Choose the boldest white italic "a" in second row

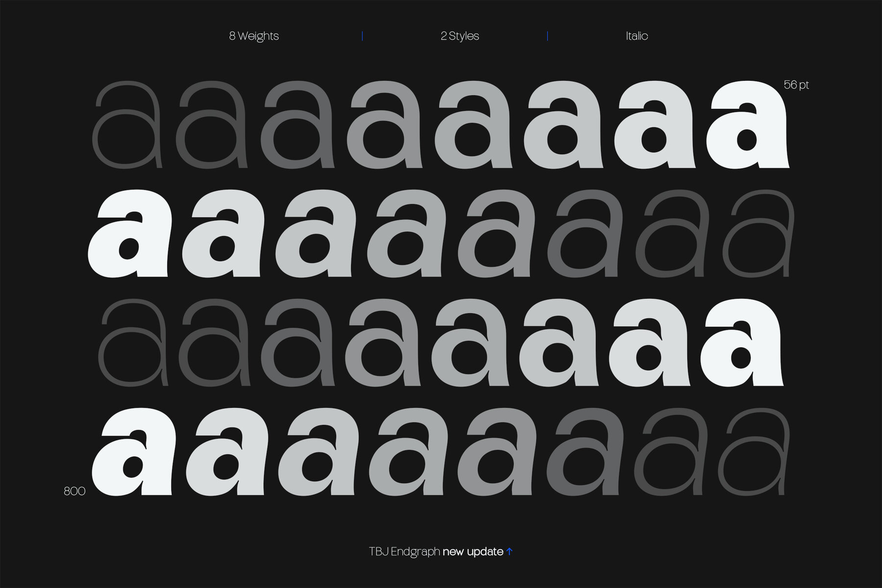pyautogui.click(x=132, y=233)
